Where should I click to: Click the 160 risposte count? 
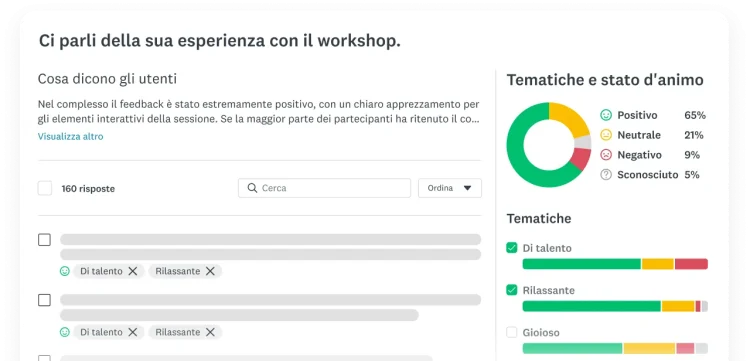88,189
